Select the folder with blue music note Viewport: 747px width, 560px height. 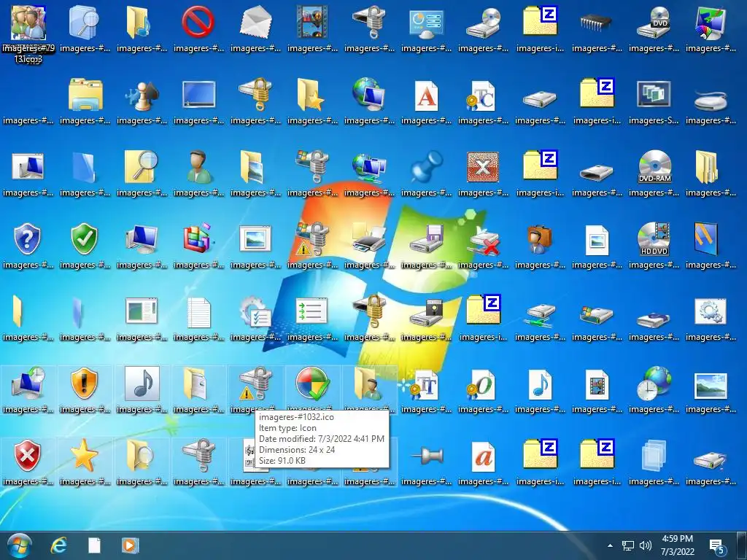pyautogui.click(x=139, y=22)
